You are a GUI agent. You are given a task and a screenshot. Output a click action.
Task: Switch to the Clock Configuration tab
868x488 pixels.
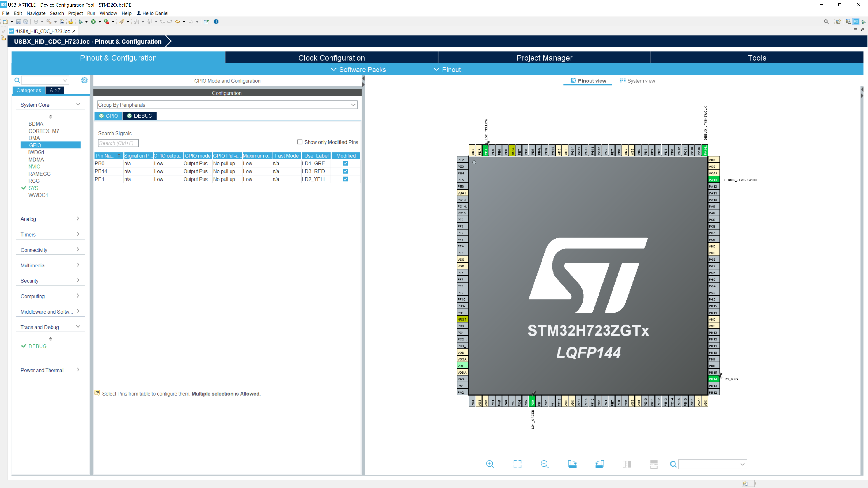(331, 58)
